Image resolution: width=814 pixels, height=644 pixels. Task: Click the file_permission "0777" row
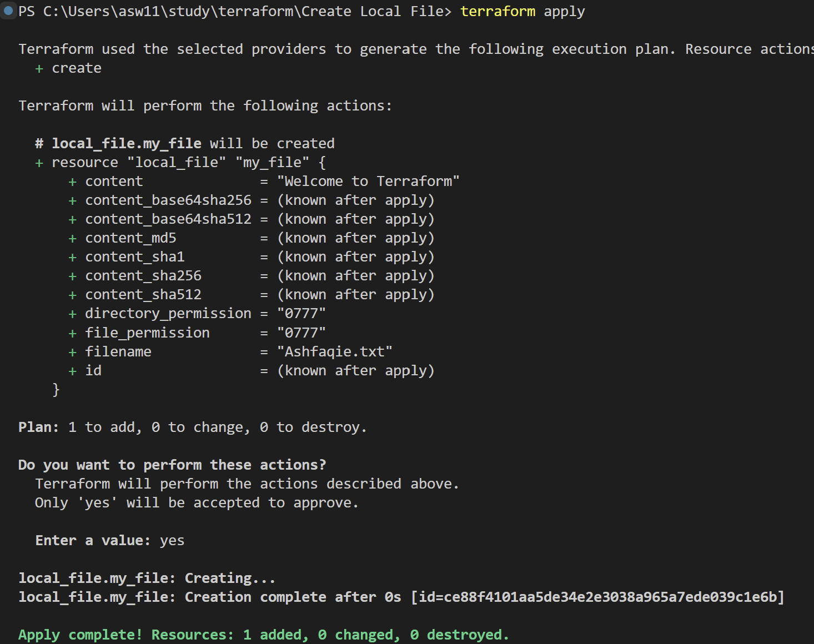197,333
